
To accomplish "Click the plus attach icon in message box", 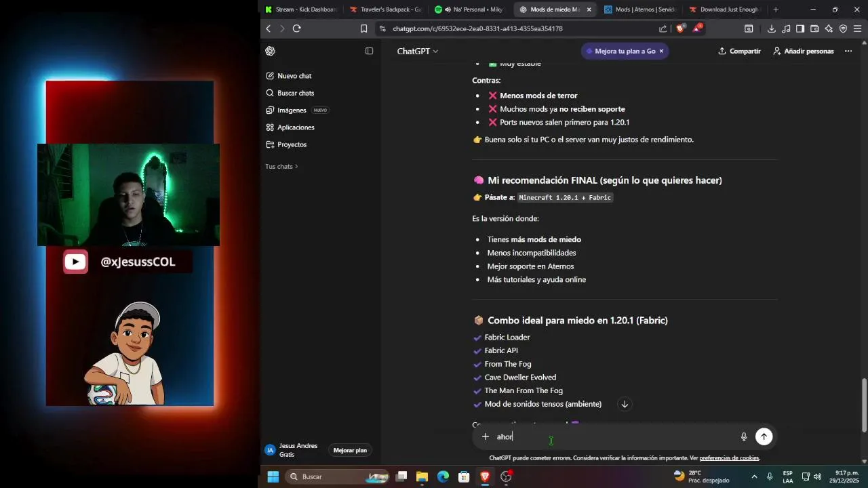I will click(x=485, y=436).
